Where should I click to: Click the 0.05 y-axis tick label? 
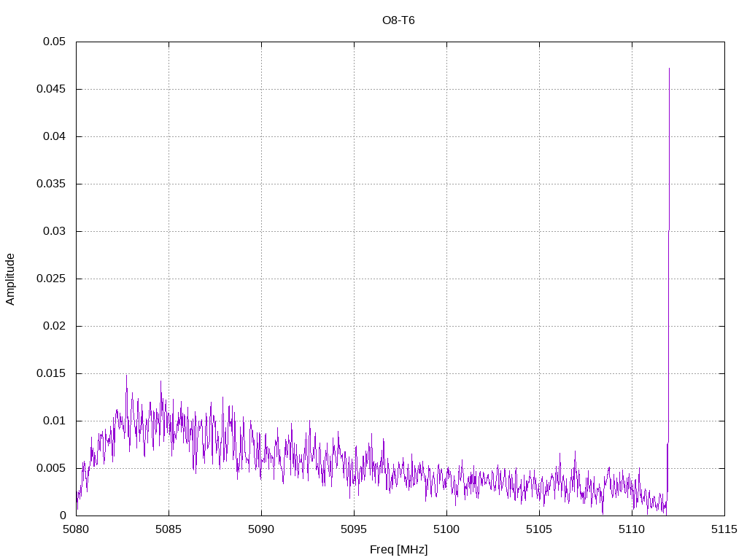54,42
